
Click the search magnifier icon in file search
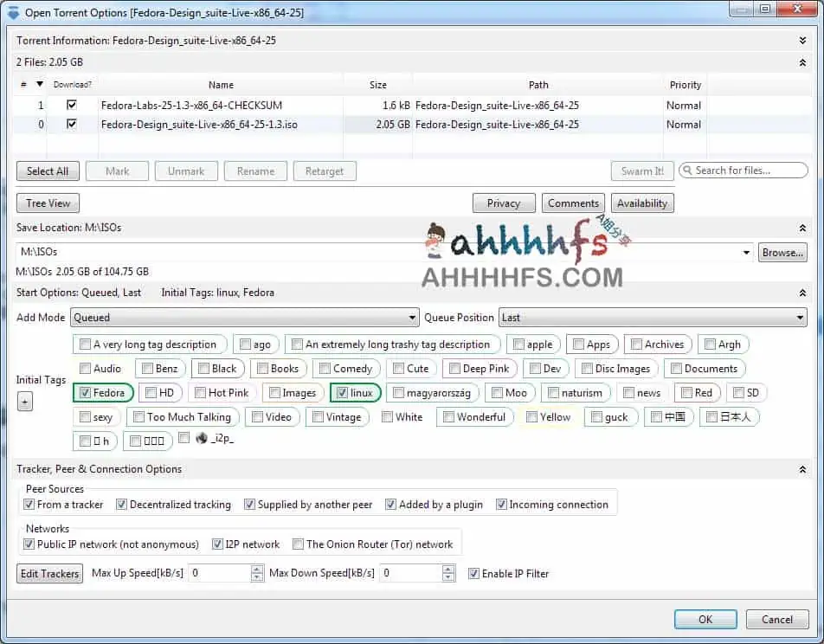[687, 171]
